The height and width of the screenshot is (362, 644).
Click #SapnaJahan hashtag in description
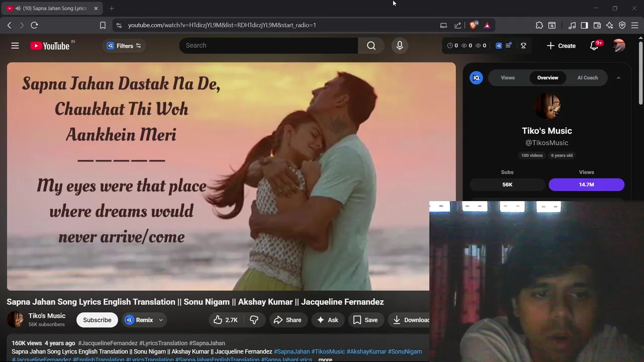click(292, 351)
